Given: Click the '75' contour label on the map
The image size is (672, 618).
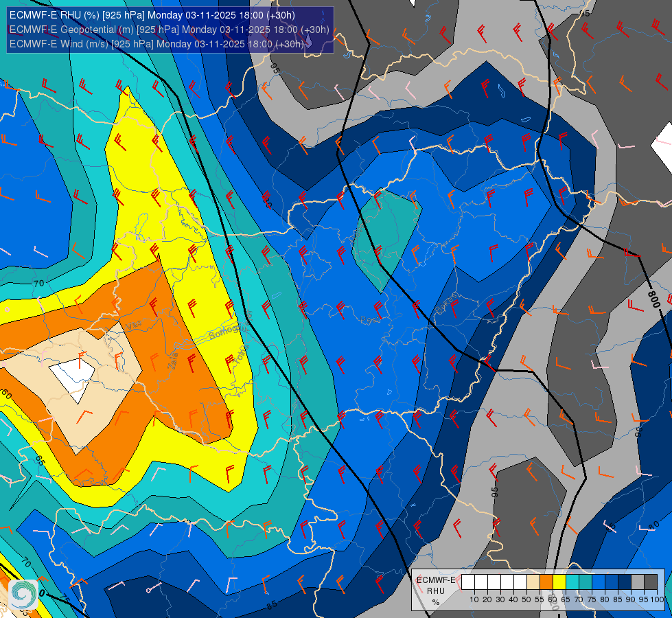Looking at the screenshot, I should (65, 598).
